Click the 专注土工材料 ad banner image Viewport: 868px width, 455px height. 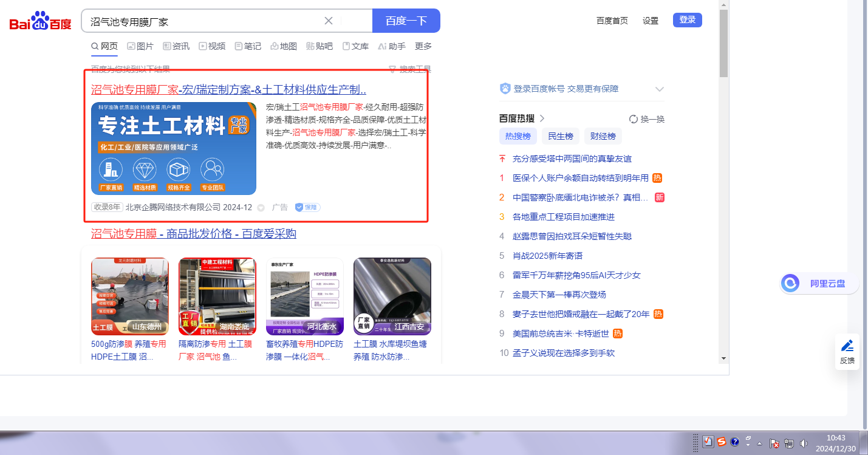click(174, 148)
